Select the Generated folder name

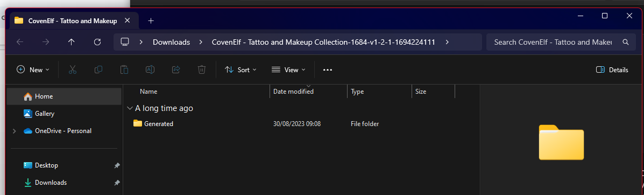(x=159, y=123)
